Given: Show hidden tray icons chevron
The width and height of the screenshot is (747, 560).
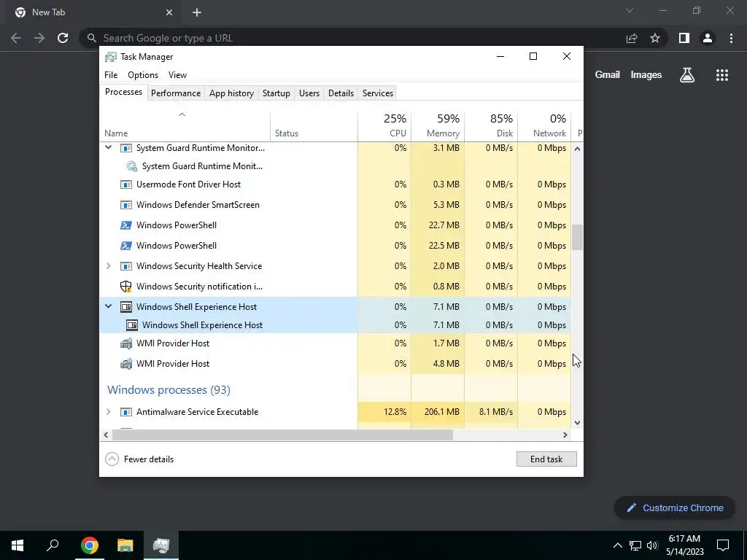Looking at the screenshot, I should (617, 545).
